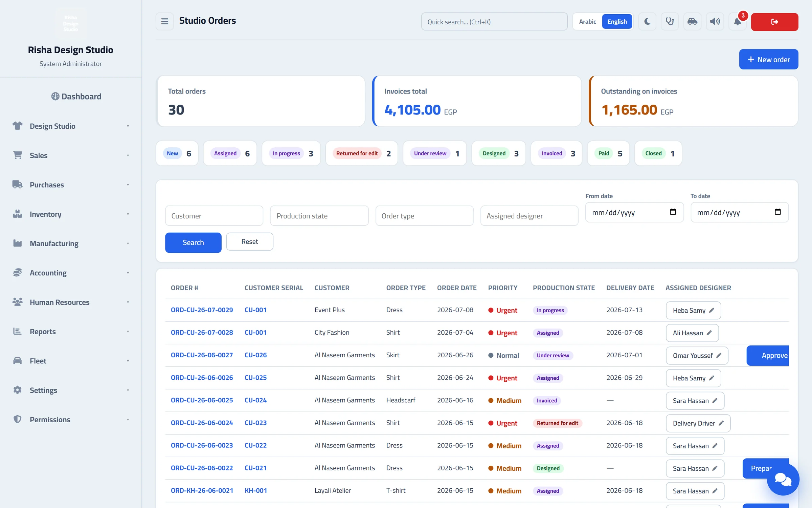Expand the Inventory sidebar menu
812x508 pixels.
pos(71,214)
